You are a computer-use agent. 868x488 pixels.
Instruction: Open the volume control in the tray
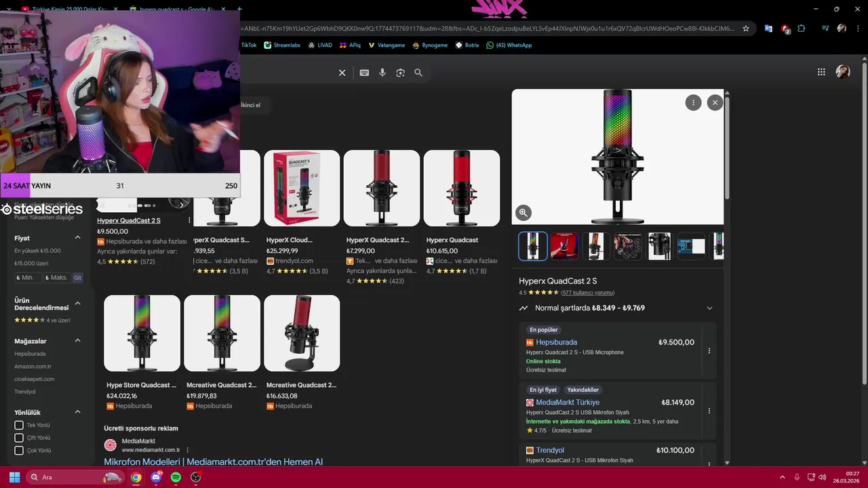click(x=822, y=477)
